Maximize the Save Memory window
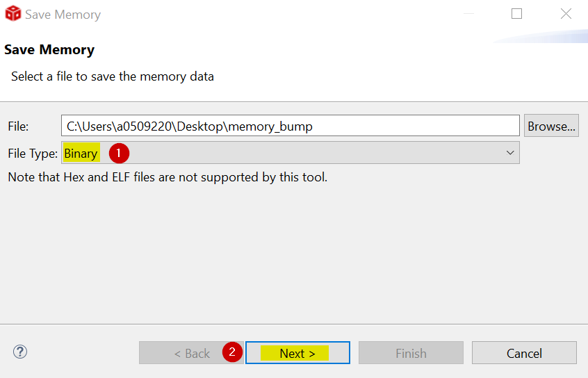 click(516, 14)
